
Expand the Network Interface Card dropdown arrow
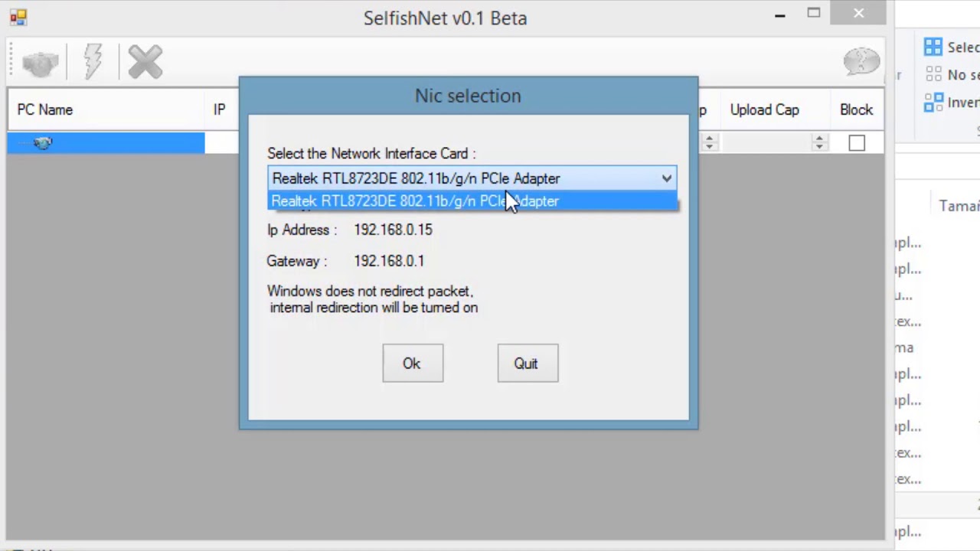667,178
